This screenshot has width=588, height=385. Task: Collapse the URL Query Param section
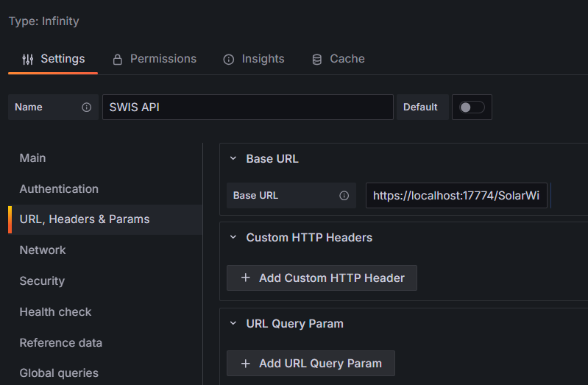coord(233,324)
